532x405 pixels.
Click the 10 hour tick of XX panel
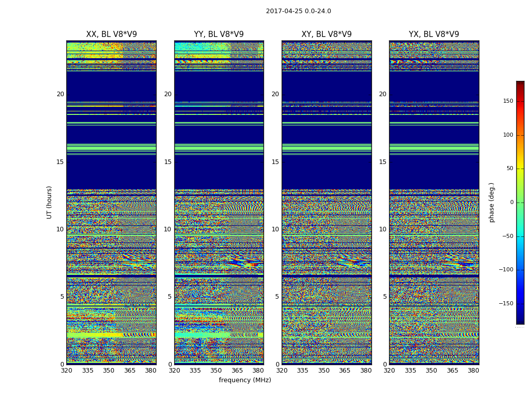[60, 229]
